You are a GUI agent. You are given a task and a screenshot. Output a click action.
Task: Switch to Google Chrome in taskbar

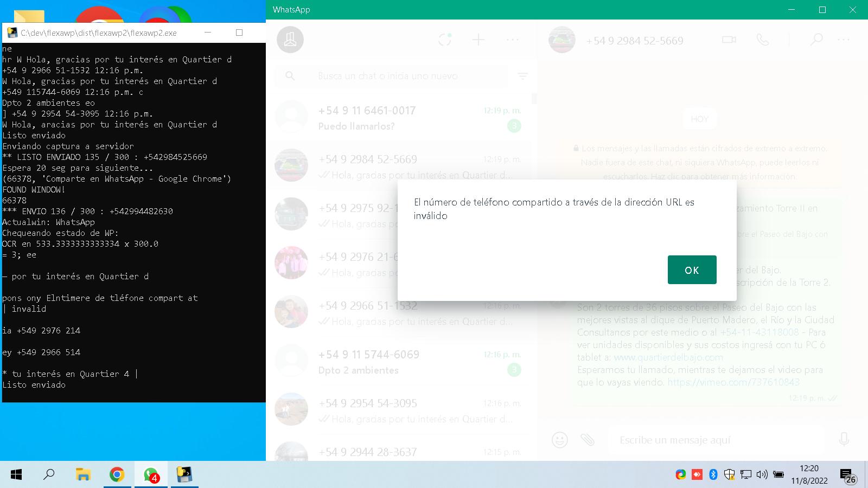coord(117,474)
